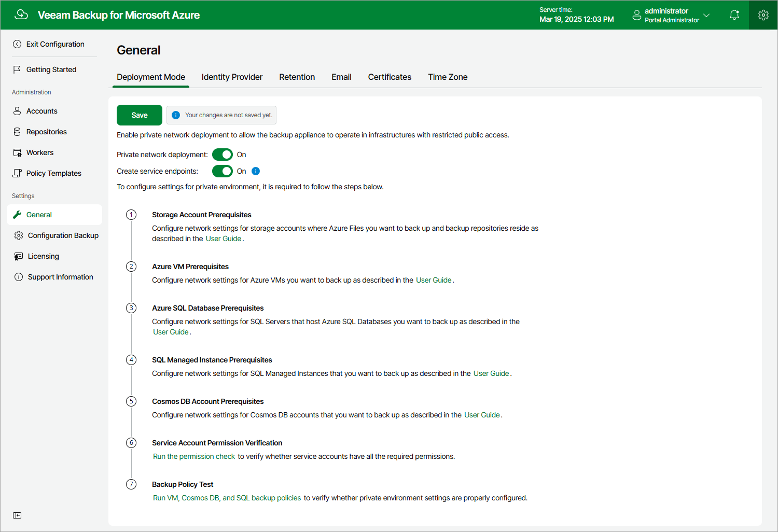The height and width of the screenshot is (532, 778).
Task: Open Support Information page
Action: (x=60, y=277)
